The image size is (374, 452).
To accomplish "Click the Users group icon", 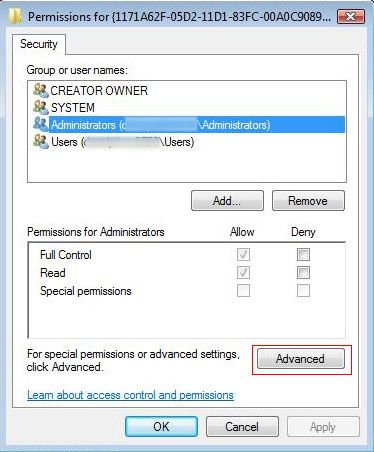I will [x=41, y=141].
